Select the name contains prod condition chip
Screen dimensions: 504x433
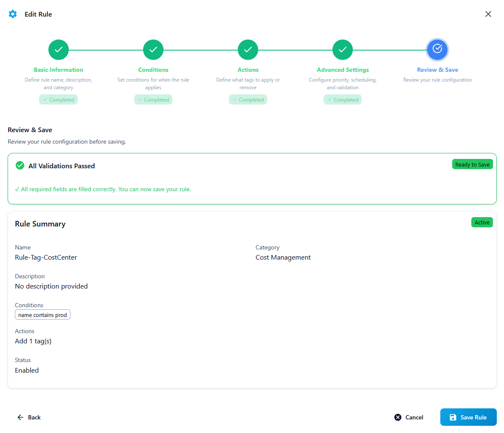[42, 314]
